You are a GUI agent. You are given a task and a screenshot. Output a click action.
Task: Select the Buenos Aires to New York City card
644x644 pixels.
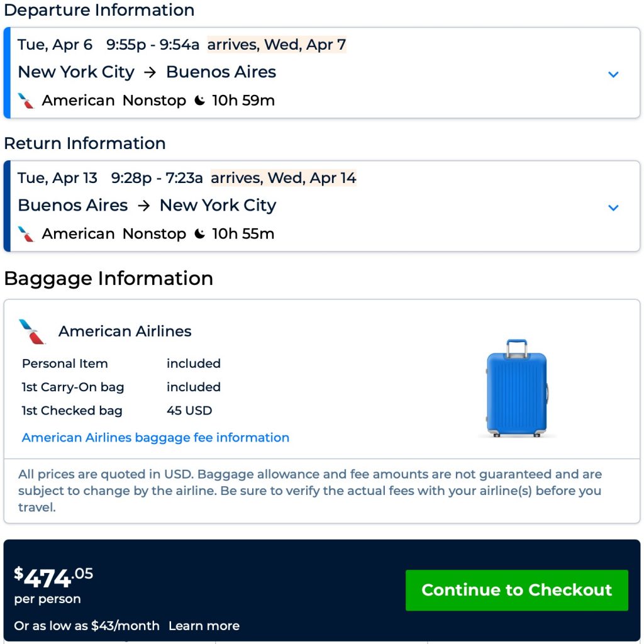pyautogui.click(x=314, y=206)
